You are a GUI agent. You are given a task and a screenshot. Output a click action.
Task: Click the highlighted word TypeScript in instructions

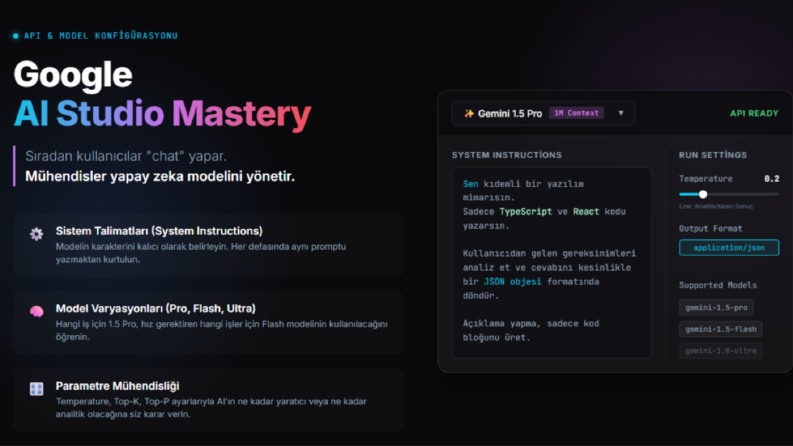click(x=525, y=211)
